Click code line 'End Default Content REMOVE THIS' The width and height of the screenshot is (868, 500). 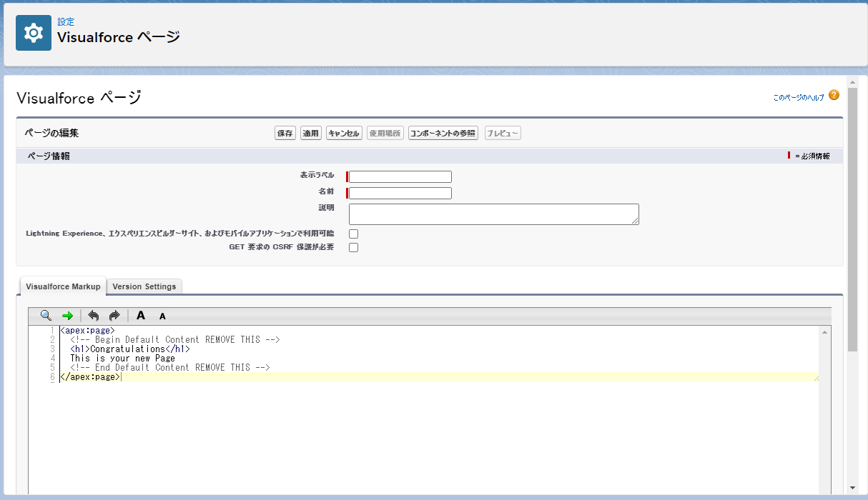(170, 368)
